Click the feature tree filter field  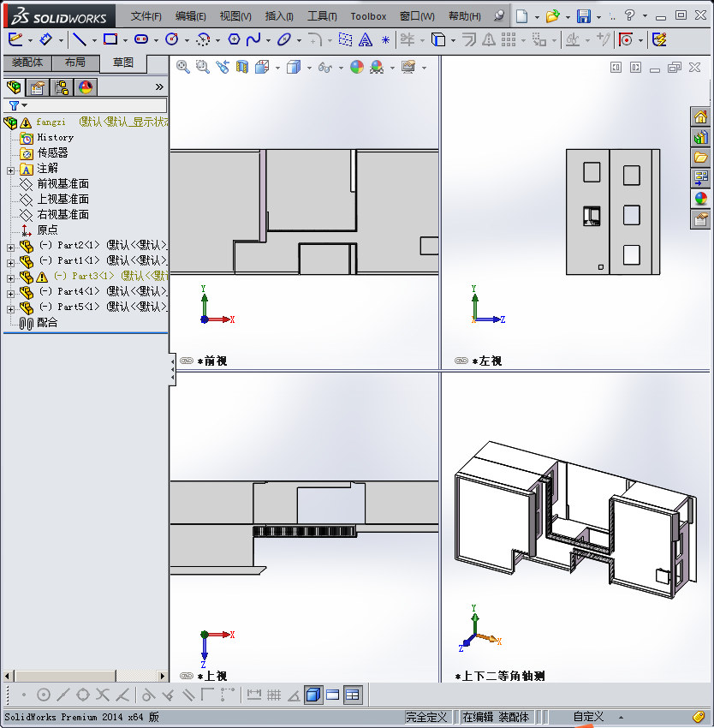click(86, 105)
